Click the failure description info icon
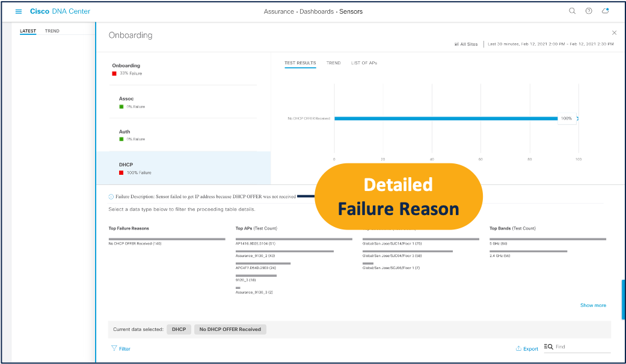This screenshot has width=626, height=364. [x=111, y=196]
